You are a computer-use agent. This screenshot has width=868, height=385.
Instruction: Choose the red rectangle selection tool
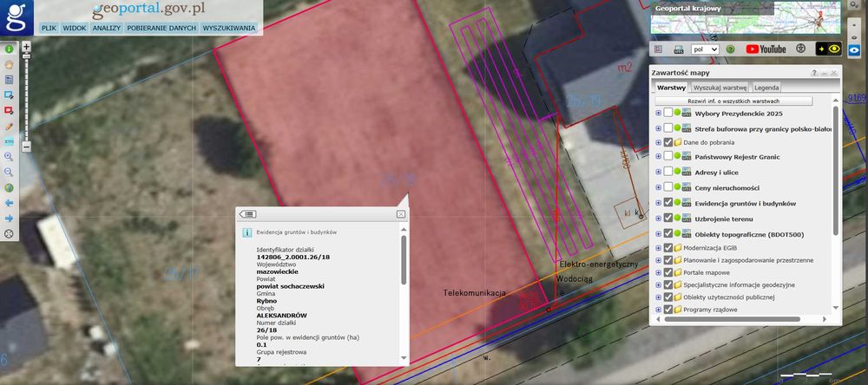click(9, 111)
